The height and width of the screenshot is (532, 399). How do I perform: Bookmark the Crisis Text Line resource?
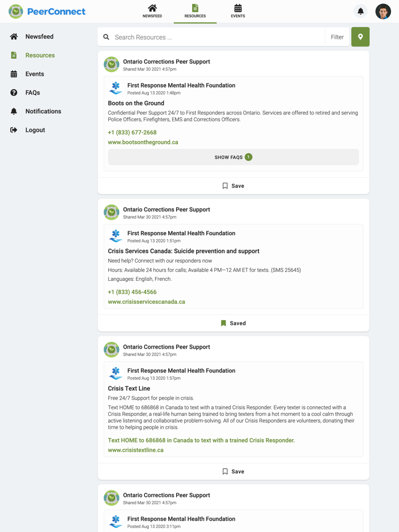coord(233,471)
